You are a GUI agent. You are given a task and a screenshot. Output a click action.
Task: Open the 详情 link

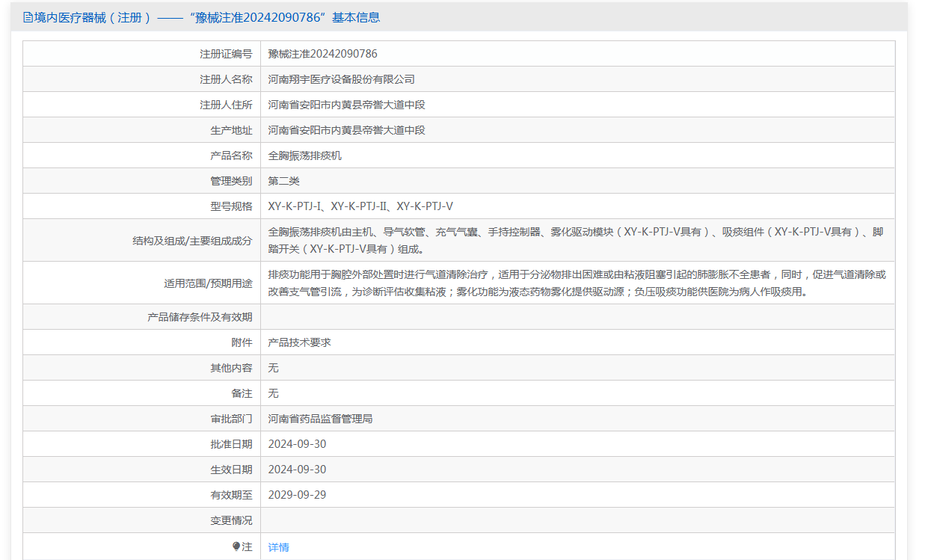pyautogui.click(x=279, y=547)
